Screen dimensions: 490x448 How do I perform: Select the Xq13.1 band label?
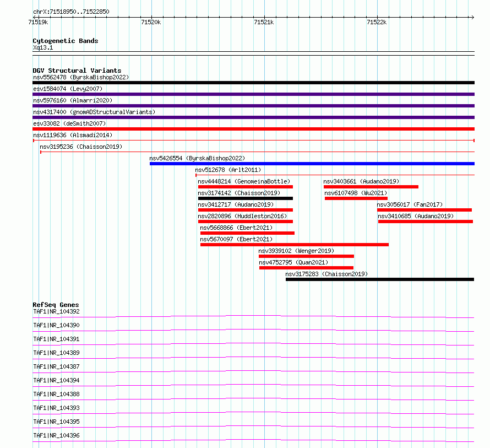point(43,48)
